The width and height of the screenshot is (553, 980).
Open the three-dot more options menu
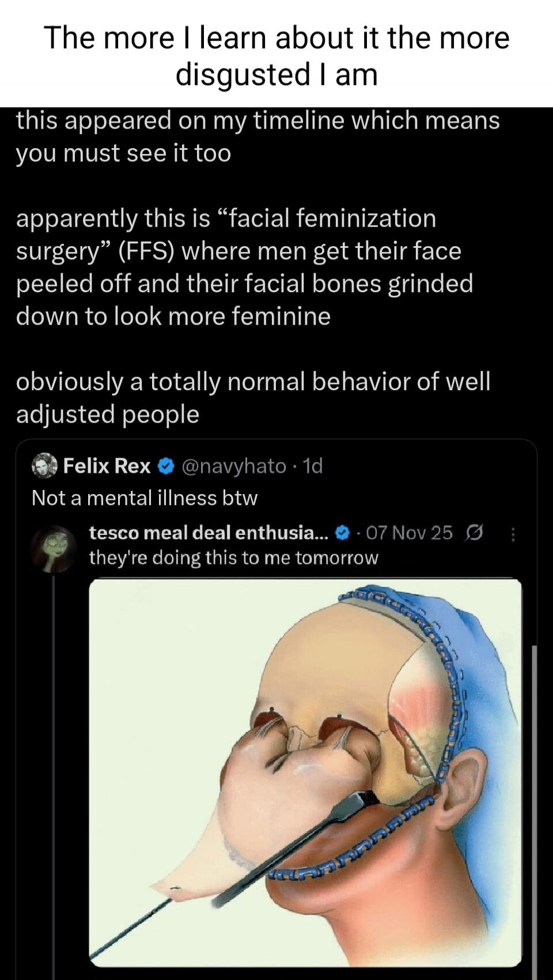512,533
